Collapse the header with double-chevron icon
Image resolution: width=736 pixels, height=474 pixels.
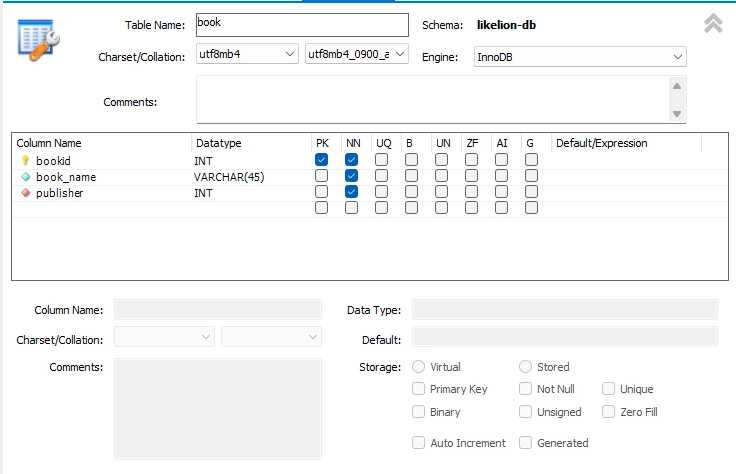pos(713,24)
